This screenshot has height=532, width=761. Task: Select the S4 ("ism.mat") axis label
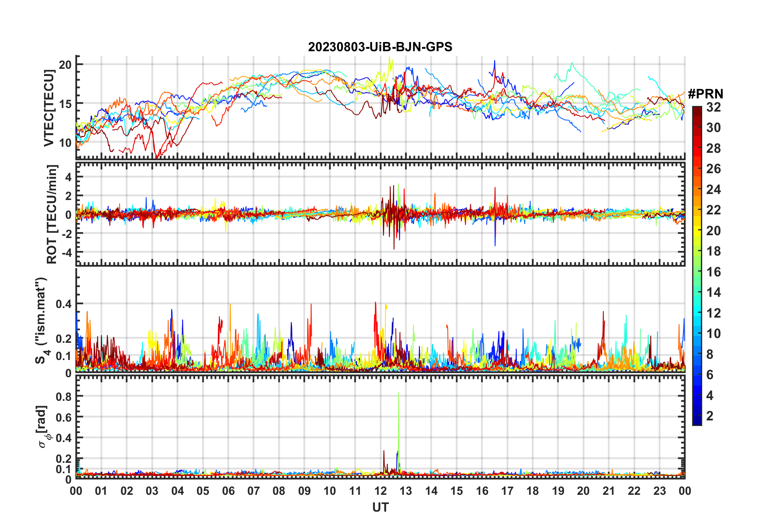tap(41, 320)
